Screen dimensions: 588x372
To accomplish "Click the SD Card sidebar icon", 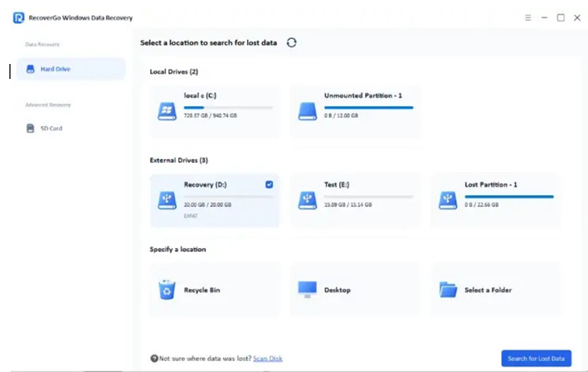I will tap(31, 129).
